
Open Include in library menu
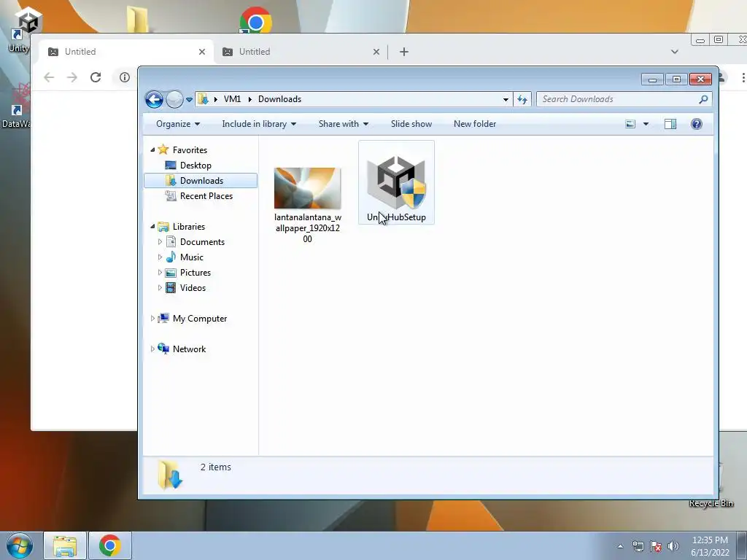259,124
